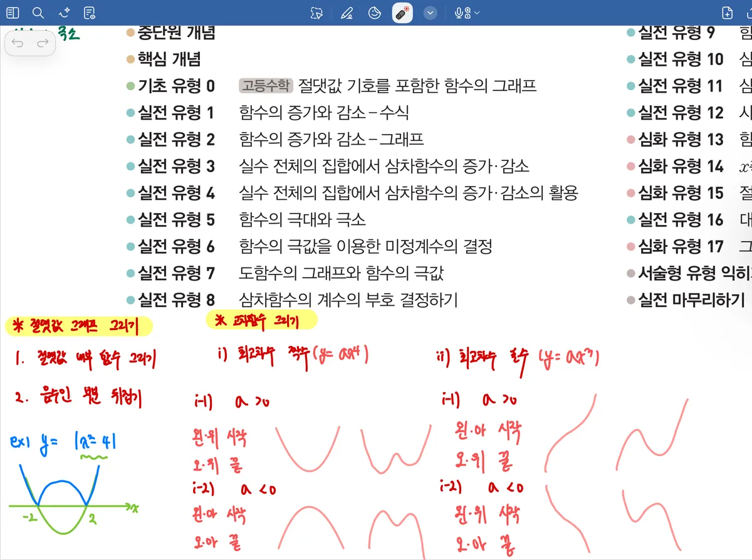
Task: Select the laser pointer tool
Action: point(402,13)
